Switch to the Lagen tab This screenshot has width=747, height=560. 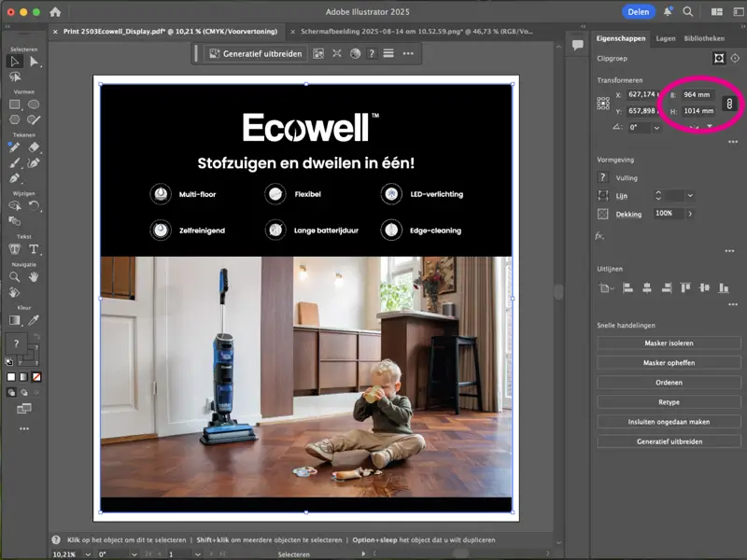tap(666, 38)
